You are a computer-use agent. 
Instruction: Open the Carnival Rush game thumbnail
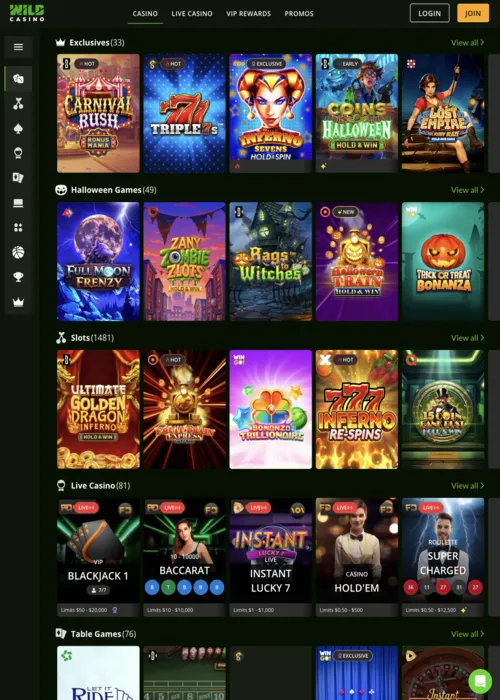coord(98,113)
